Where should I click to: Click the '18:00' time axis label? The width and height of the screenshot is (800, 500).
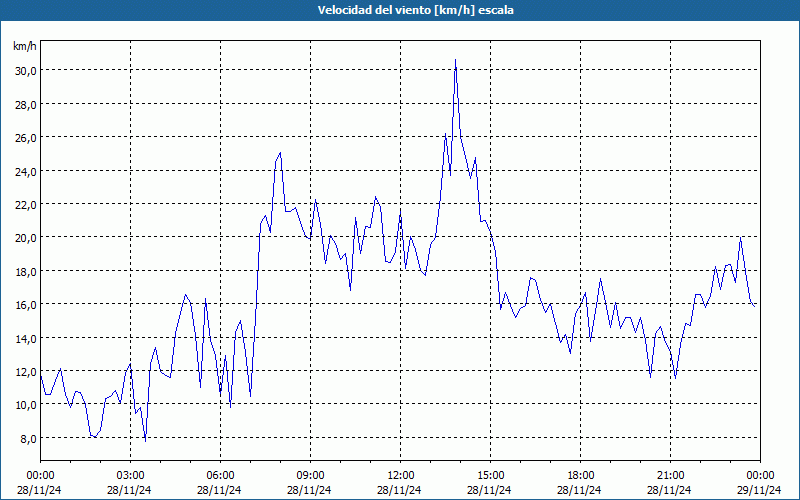(x=581, y=476)
